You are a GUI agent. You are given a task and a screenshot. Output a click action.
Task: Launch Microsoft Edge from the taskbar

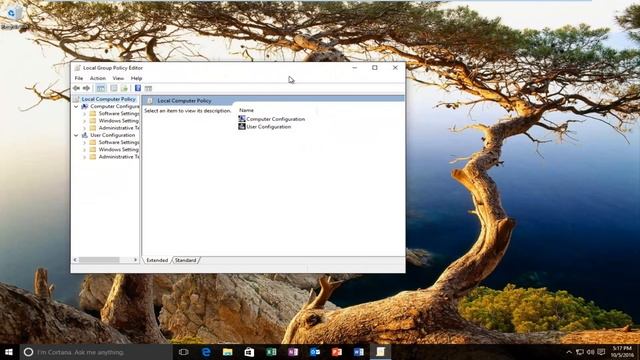pos(206,352)
